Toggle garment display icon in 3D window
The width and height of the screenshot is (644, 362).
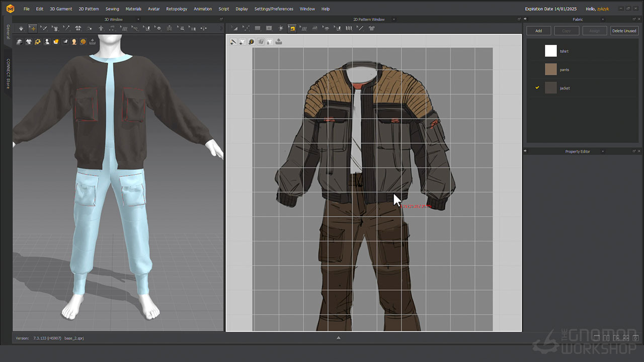(x=29, y=42)
